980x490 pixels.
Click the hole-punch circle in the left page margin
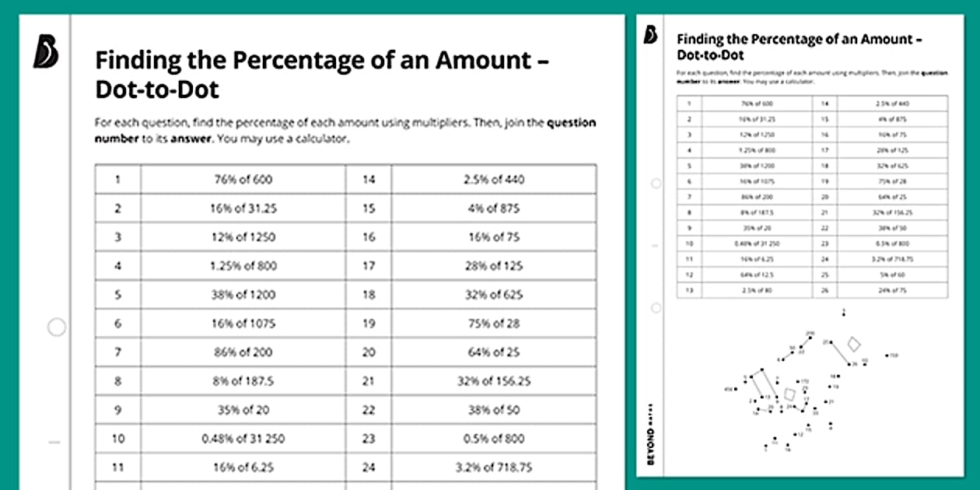(x=57, y=327)
